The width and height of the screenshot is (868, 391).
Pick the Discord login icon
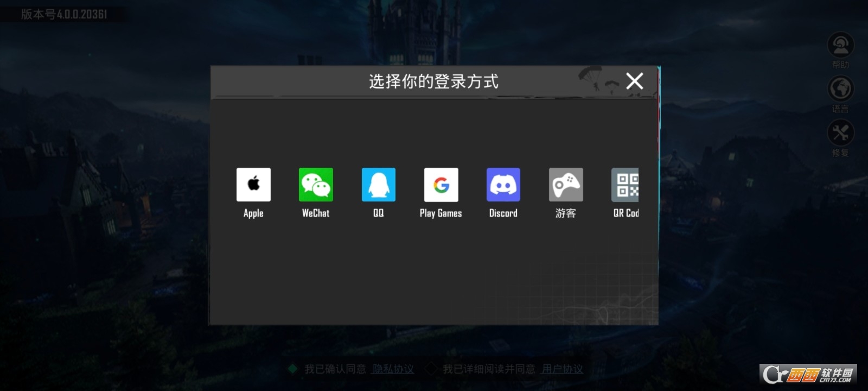[x=503, y=185]
